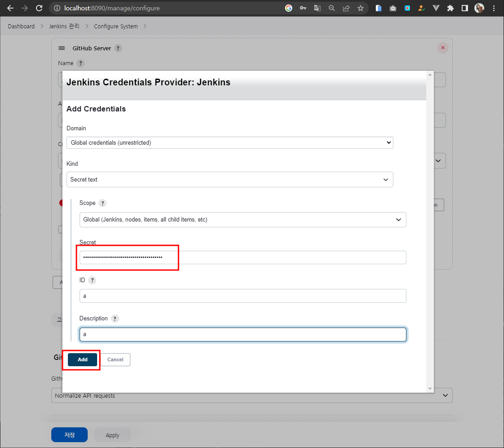Open the Domain dropdown
The height and width of the screenshot is (448, 504).
[x=230, y=142]
